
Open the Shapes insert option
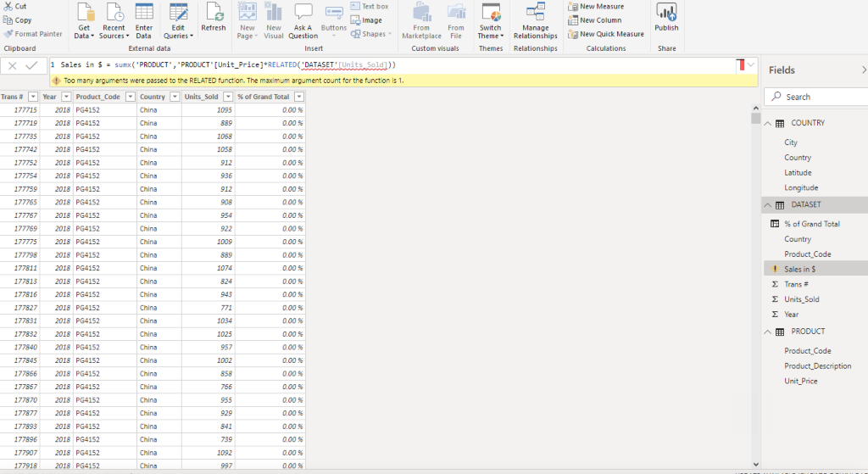tap(371, 34)
